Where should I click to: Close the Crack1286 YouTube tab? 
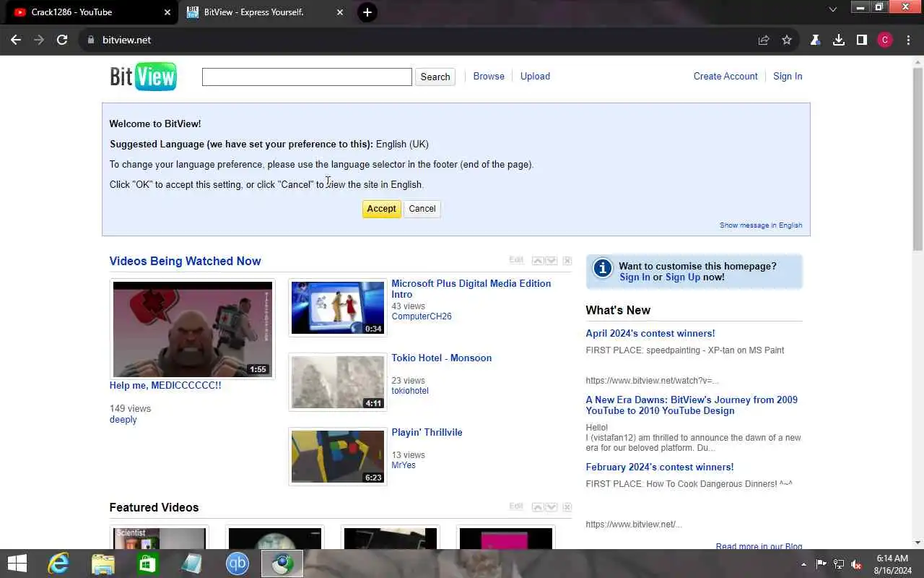(167, 12)
